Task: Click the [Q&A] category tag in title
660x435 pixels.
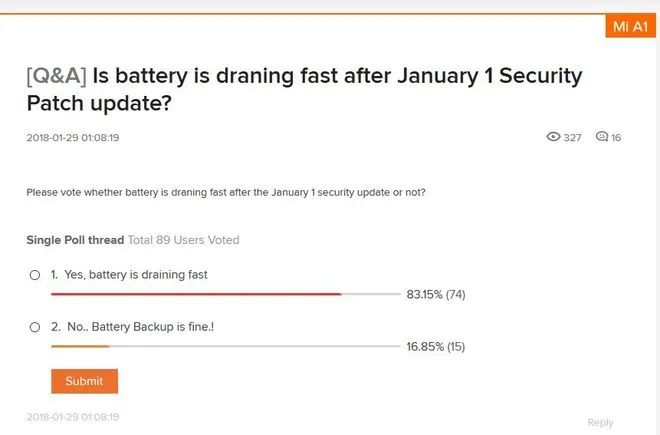Action: 56,76
